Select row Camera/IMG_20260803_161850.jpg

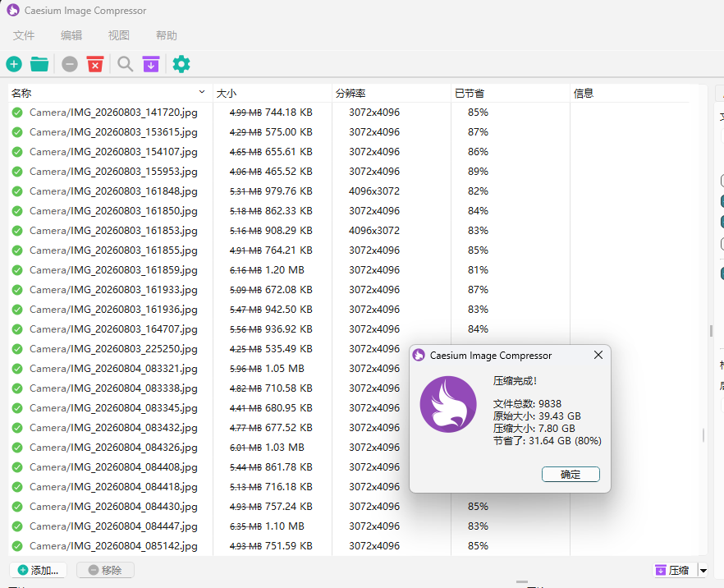[x=349, y=211]
